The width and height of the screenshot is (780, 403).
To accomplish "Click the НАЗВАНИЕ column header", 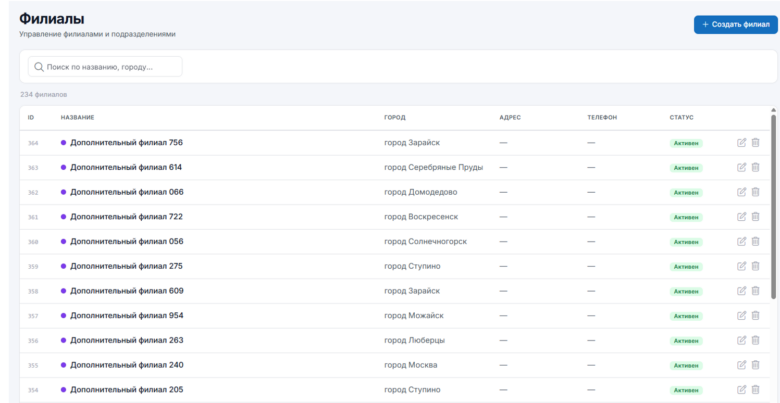I will (x=78, y=117).
